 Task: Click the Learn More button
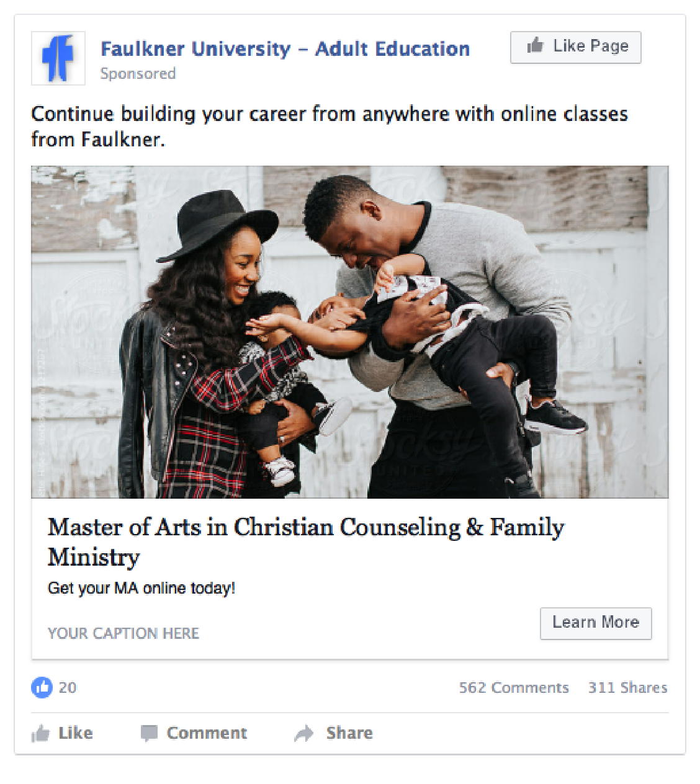click(x=595, y=623)
